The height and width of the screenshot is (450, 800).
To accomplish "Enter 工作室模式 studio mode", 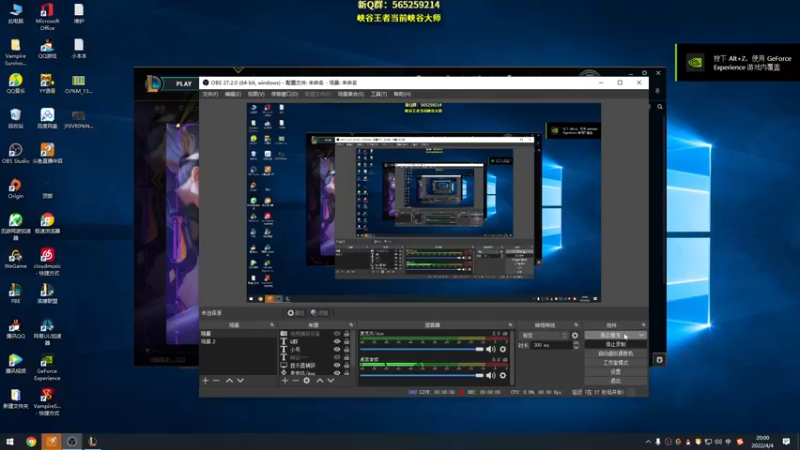I will point(616,363).
